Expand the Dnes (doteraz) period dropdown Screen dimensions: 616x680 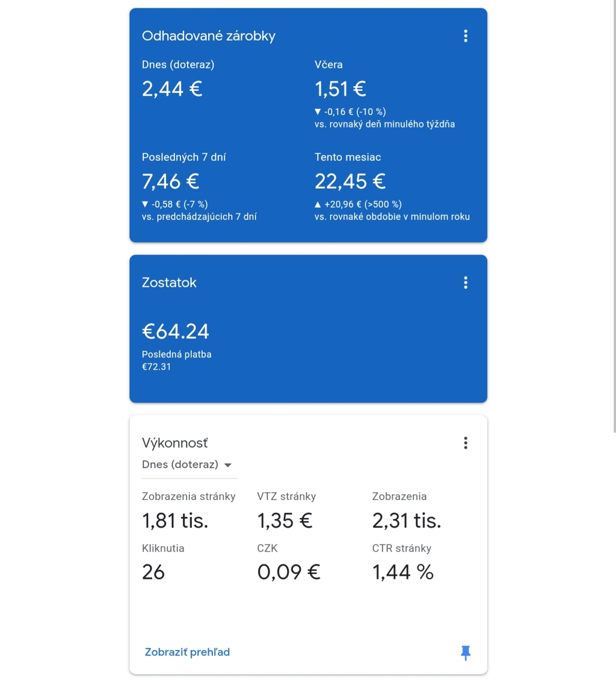(x=187, y=465)
